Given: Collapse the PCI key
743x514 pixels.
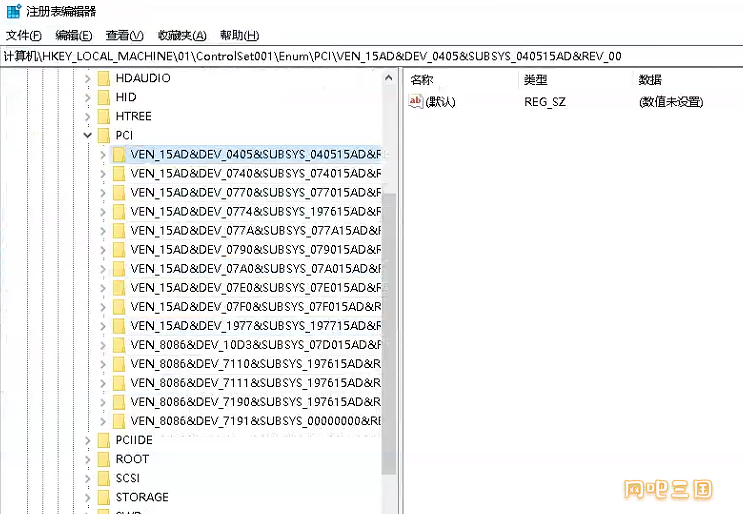Looking at the screenshot, I should pyautogui.click(x=88, y=135).
